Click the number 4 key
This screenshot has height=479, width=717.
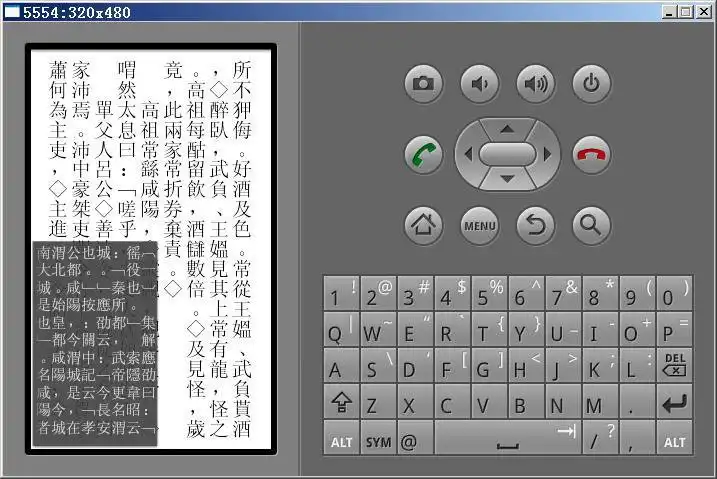pyautogui.click(x=453, y=293)
